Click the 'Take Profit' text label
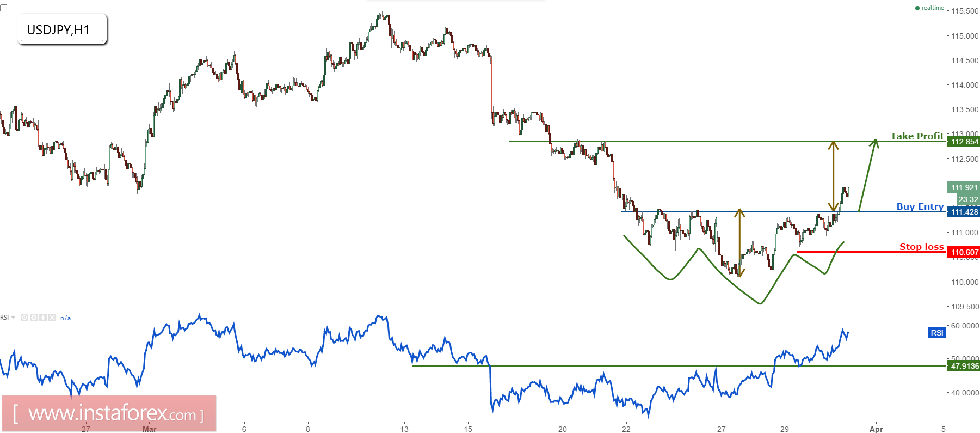Image resolution: width=980 pixels, height=433 pixels. [917, 136]
